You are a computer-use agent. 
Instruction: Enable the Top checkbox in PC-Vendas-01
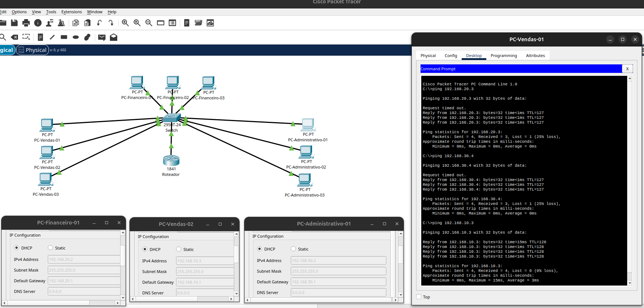(419, 297)
